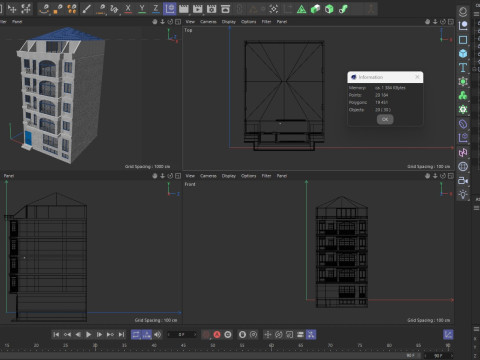Image resolution: width=480 pixels, height=360 pixels.
Task: Open Filter menu in Front viewport
Action: [x=266, y=176]
